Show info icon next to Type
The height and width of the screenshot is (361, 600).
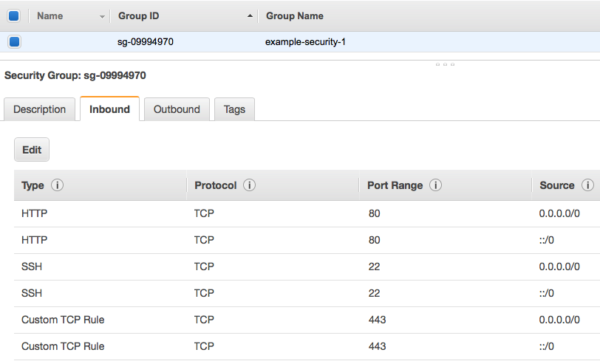57,185
